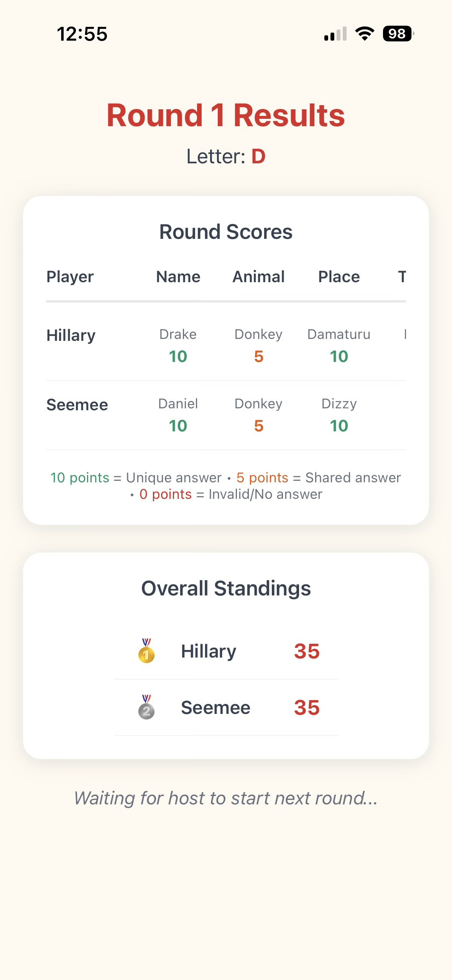Select the Place column header
This screenshot has width=452, height=980.
(x=339, y=276)
